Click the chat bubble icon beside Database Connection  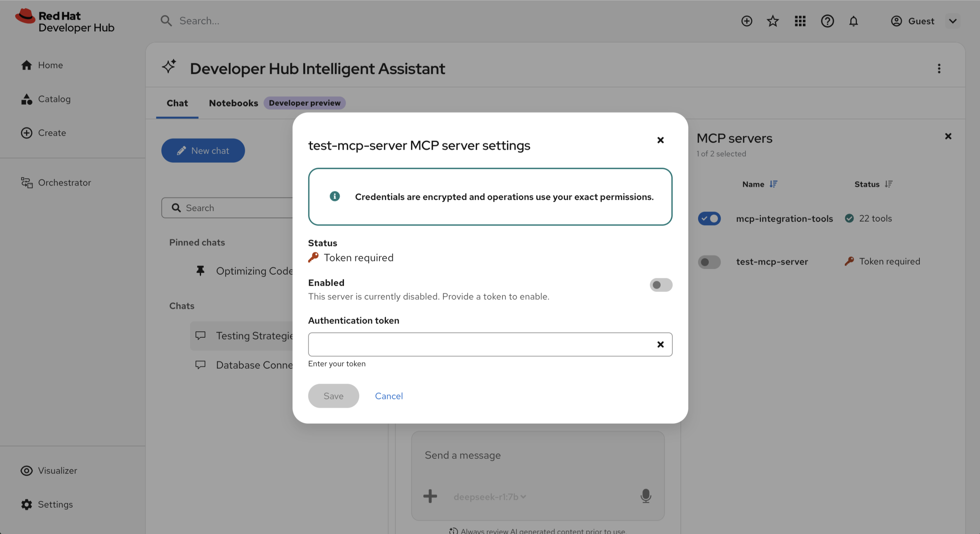point(200,365)
